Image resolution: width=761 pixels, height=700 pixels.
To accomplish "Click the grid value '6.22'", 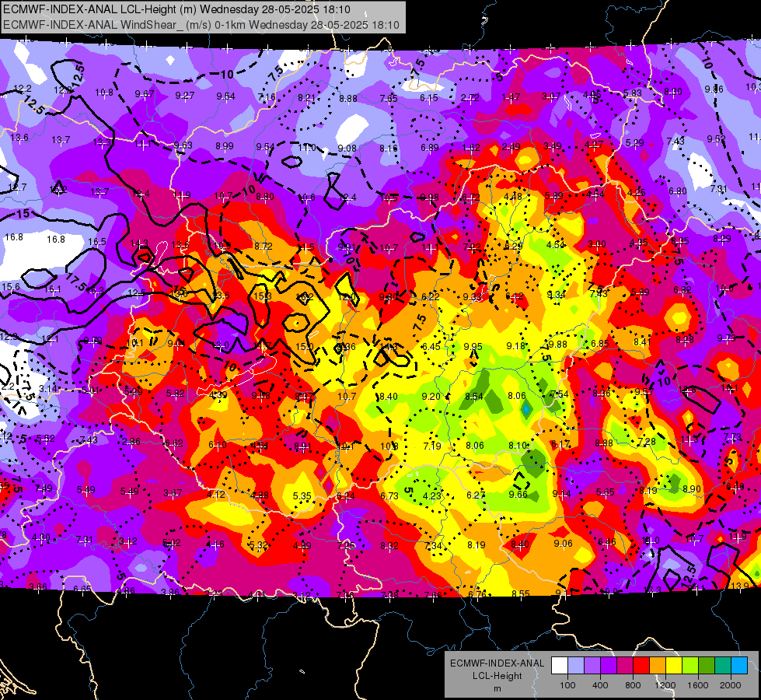I will click(x=430, y=297).
